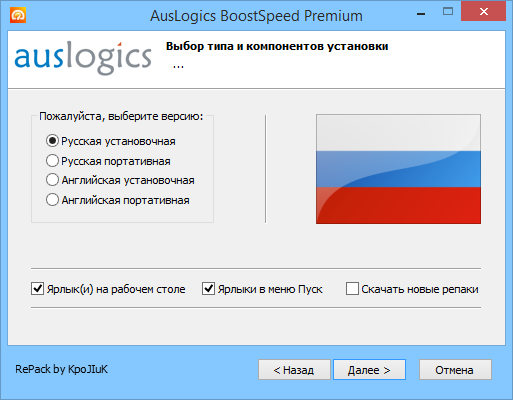
Task: Click the BoostSpeed app icon in title bar
Action: point(18,15)
